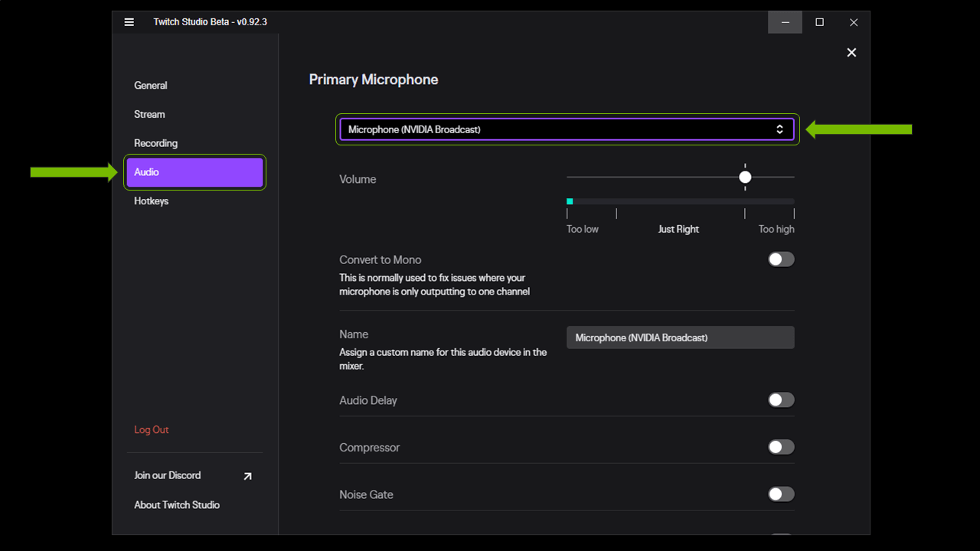Open the hamburger menu icon
The height and width of the screenshot is (551, 980).
[129, 22]
